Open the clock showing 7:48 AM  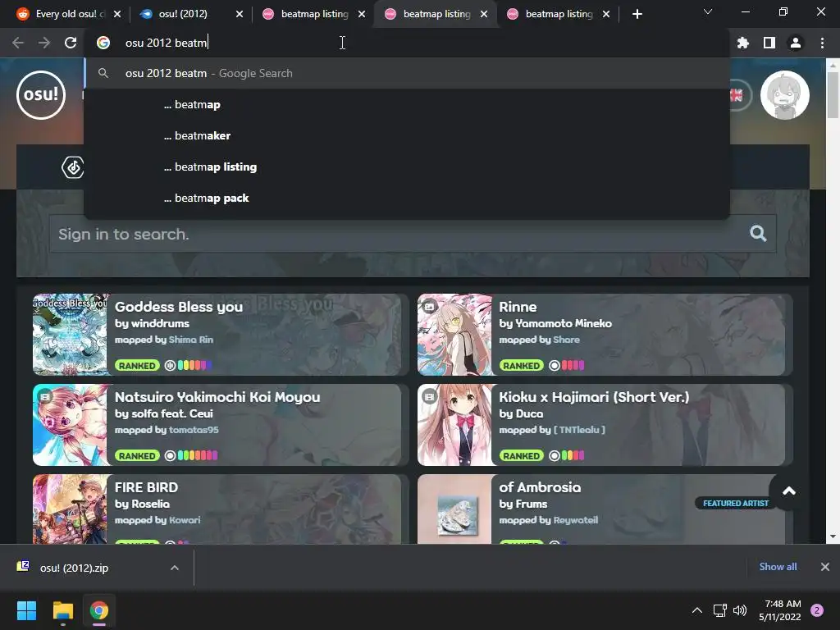click(x=780, y=610)
